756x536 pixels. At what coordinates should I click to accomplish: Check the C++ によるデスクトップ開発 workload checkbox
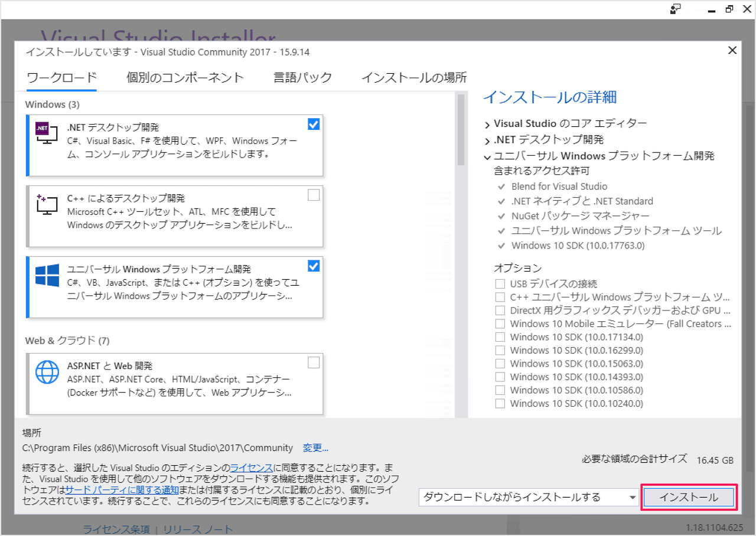(314, 195)
